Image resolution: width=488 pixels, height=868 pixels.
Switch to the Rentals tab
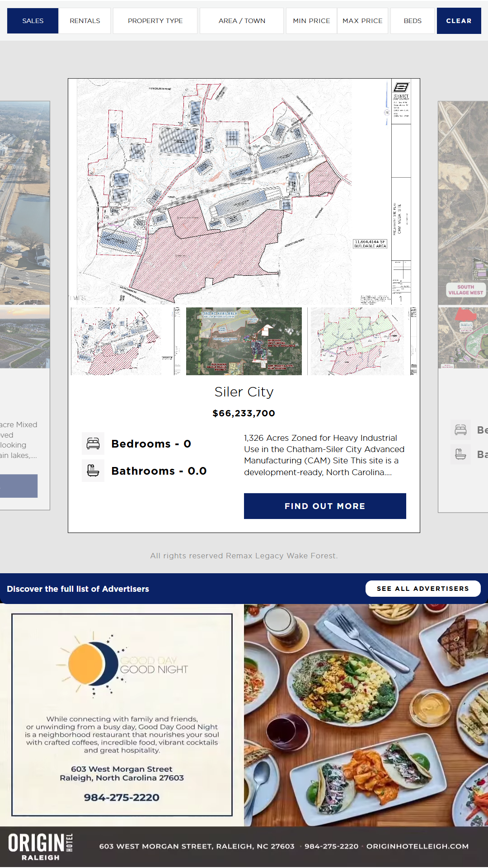pos(85,21)
